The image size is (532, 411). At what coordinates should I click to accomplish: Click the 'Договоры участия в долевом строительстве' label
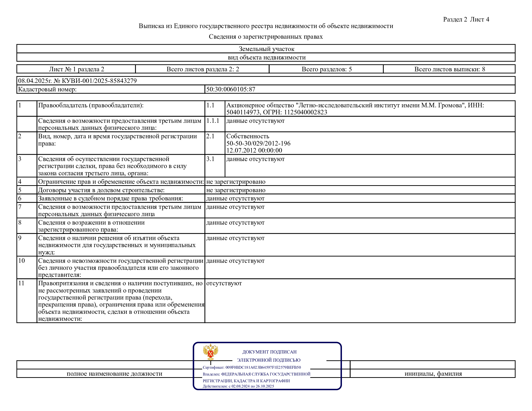point(101,190)
